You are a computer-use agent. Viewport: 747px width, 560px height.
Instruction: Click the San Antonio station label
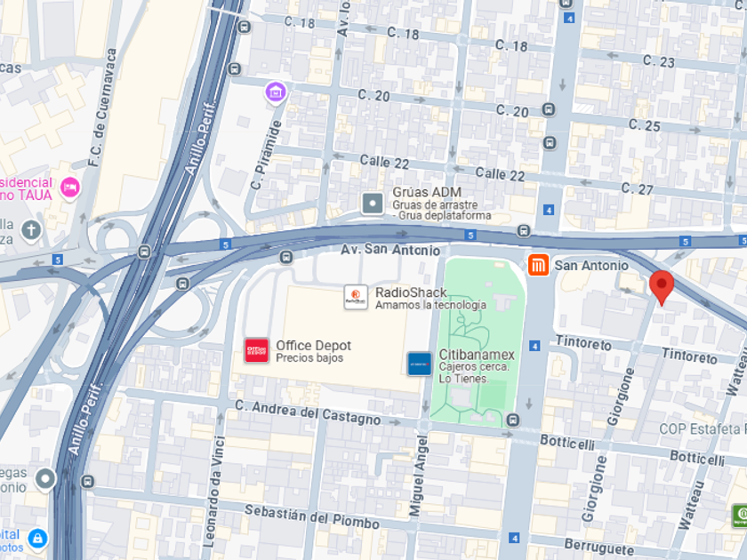591,265
